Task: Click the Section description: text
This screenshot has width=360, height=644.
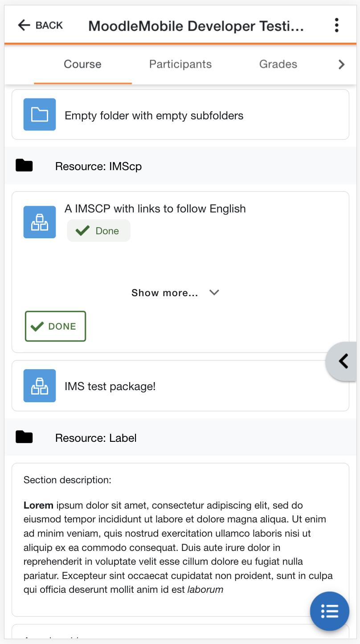Action: pyautogui.click(x=67, y=480)
